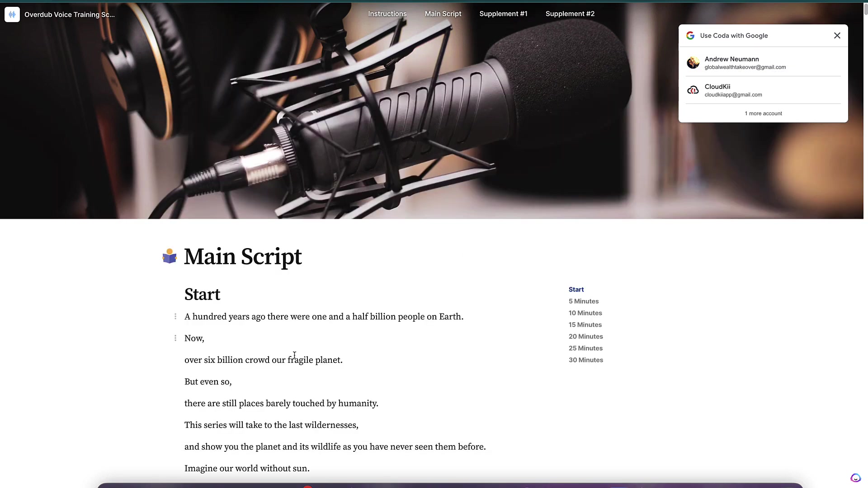Screen dimensions: 868x488
Task: Jump to 25 Minutes section
Action: click(585, 348)
